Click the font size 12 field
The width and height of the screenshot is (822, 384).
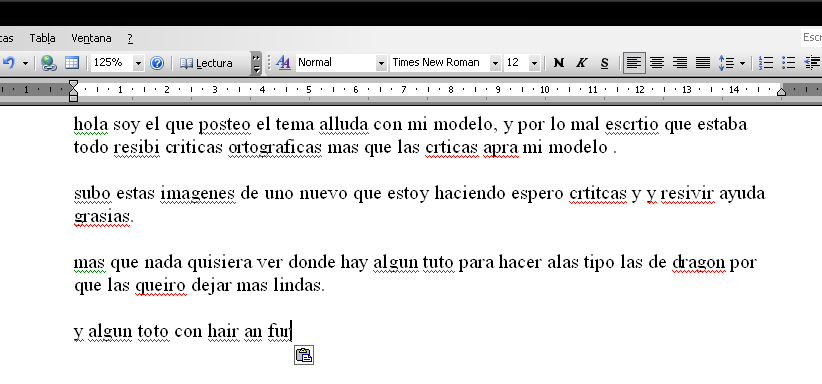[516, 62]
